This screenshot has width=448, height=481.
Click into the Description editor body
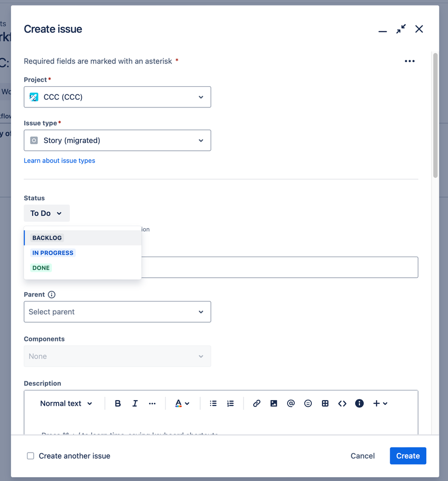pos(221,425)
